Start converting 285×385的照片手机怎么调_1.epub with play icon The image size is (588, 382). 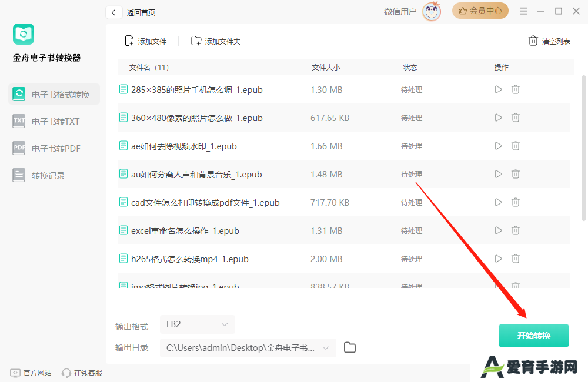pos(498,89)
